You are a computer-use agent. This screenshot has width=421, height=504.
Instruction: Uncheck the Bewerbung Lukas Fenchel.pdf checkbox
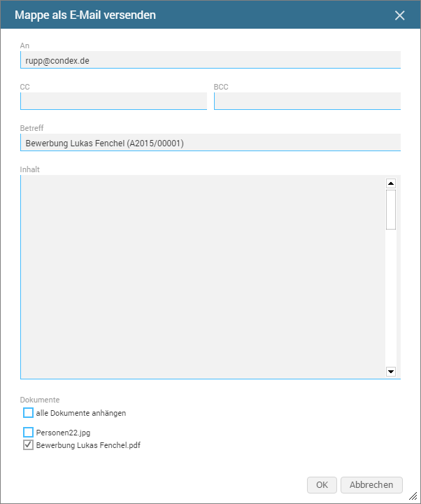tap(29, 444)
